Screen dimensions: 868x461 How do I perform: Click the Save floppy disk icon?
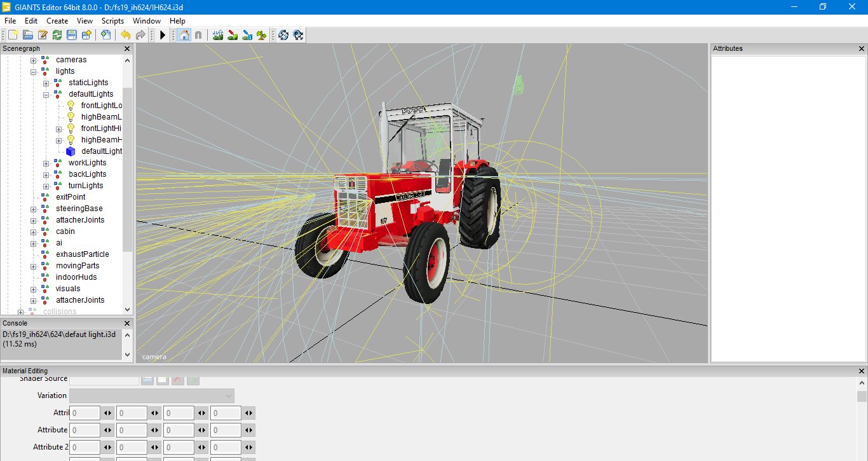(x=71, y=35)
